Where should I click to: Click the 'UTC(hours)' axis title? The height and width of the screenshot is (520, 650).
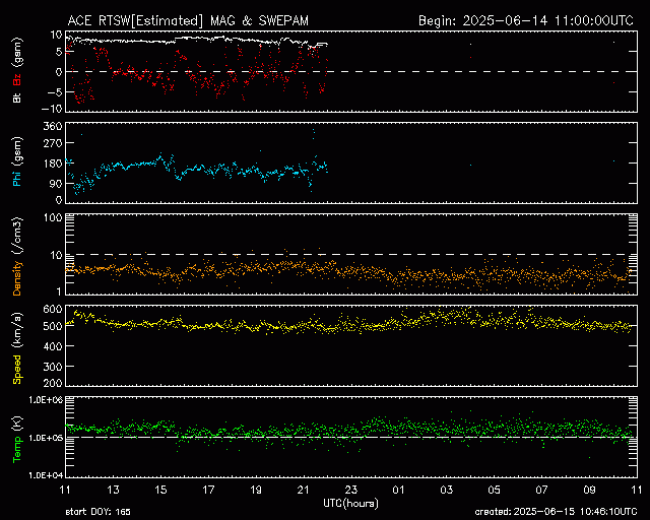click(x=351, y=503)
